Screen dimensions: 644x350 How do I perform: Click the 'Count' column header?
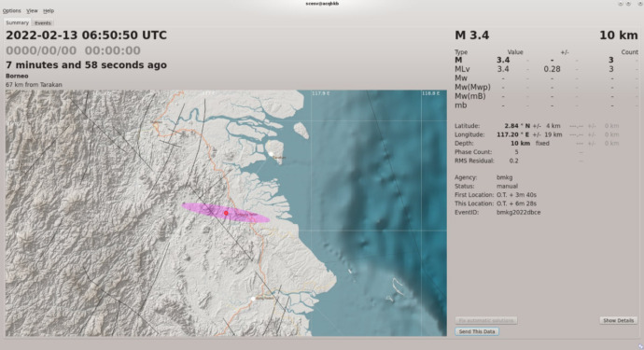pos(630,52)
